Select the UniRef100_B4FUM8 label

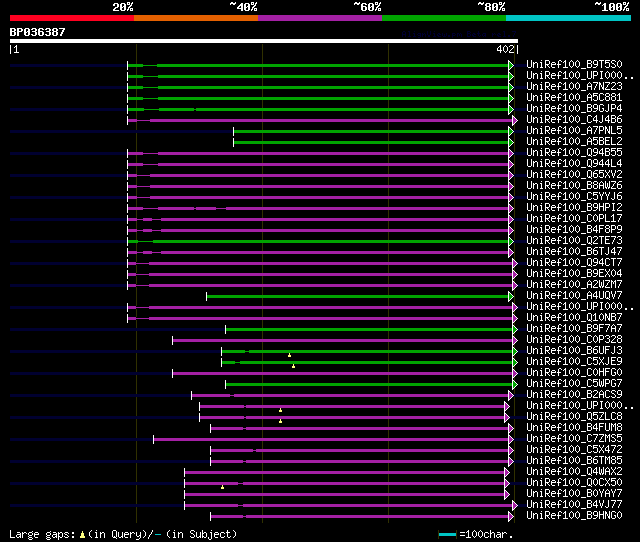[x=574, y=428]
